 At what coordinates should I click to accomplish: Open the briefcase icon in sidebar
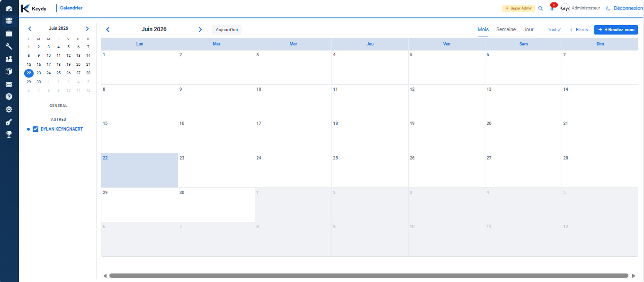9,34
